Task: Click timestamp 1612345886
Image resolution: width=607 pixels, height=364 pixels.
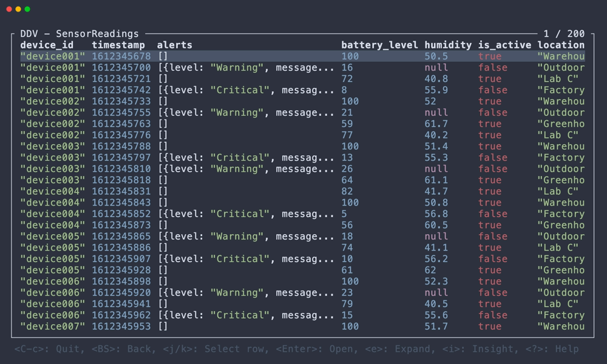Action: coord(121,247)
